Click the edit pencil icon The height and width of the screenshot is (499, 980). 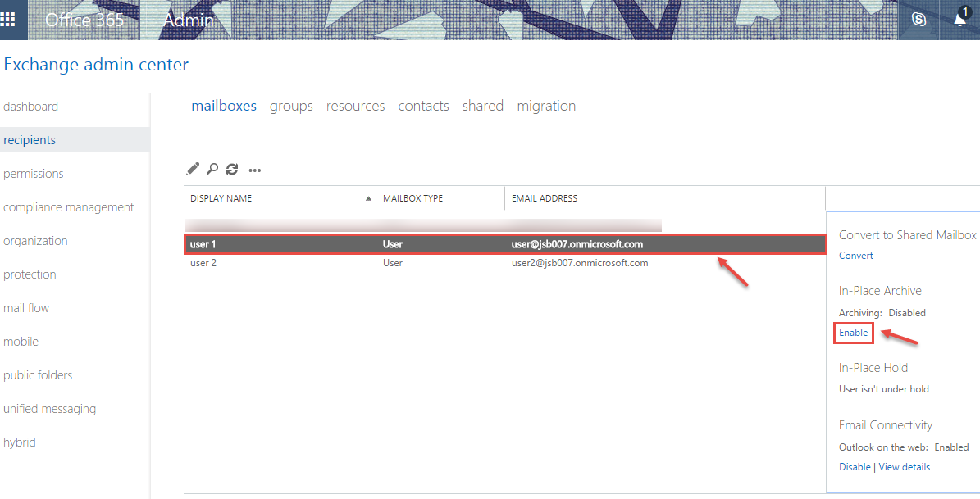pos(193,170)
